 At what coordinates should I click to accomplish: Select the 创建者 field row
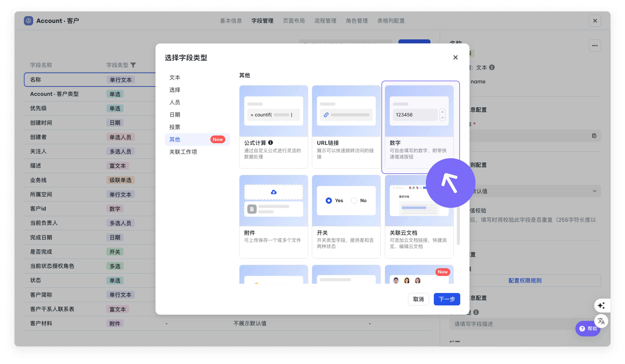click(x=90, y=137)
